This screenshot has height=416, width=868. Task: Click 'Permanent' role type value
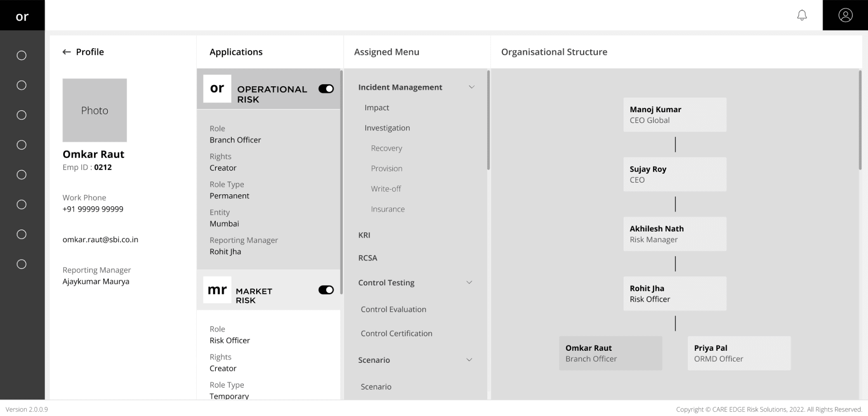[x=229, y=196]
